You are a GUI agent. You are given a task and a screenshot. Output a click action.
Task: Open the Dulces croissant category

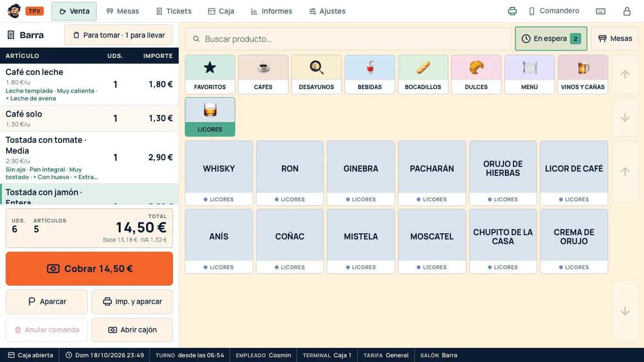coord(476,74)
